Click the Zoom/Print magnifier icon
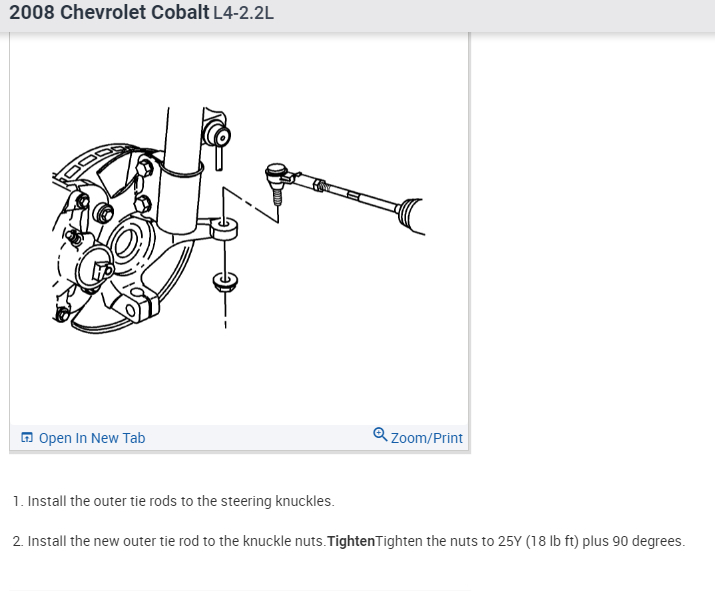 coord(380,435)
